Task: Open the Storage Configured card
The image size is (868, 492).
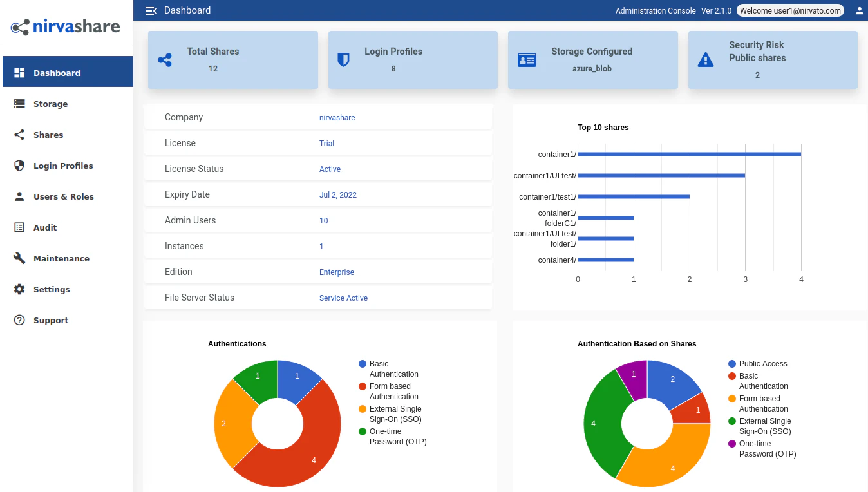Action: (592, 59)
